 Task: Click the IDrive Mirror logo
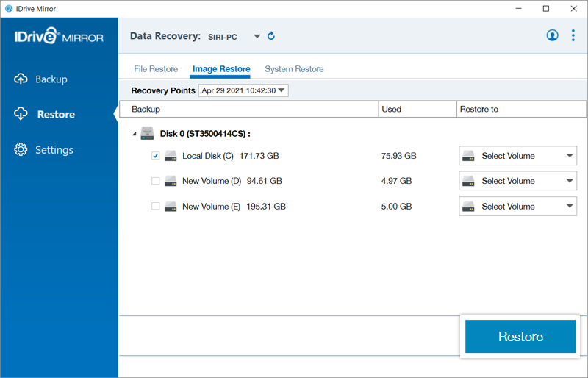pos(59,36)
